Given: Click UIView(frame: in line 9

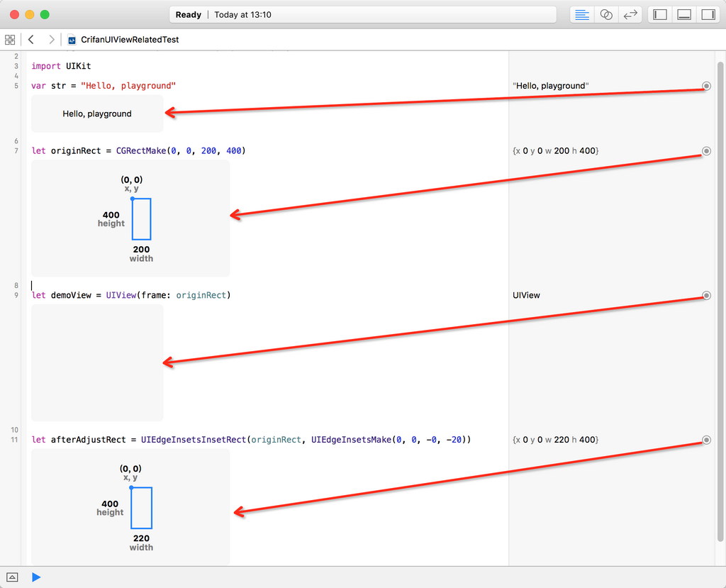Looking at the screenshot, I should point(138,295).
